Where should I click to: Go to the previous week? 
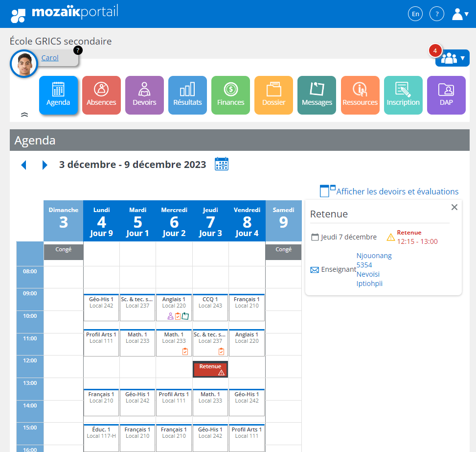click(23, 165)
